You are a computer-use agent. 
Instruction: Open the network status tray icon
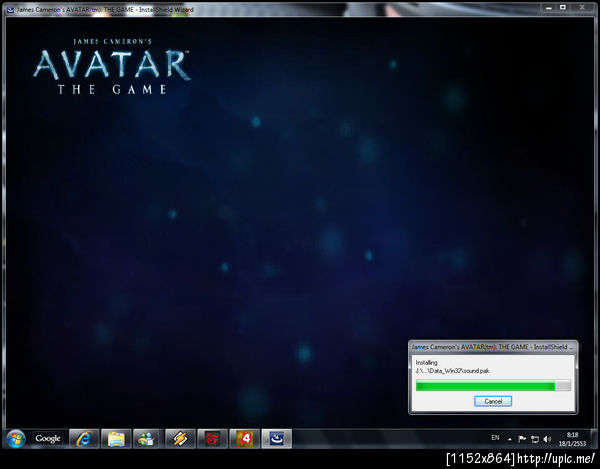(x=535, y=439)
